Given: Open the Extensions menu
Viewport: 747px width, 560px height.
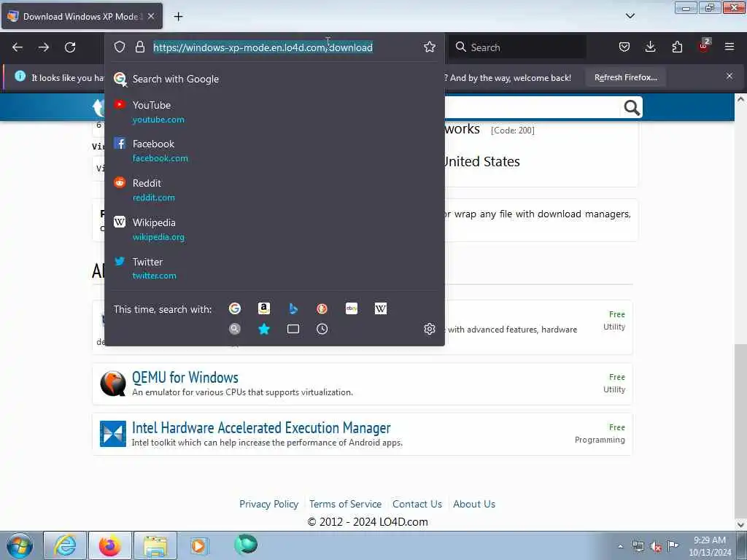Looking at the screenshot, I should click(677, 47).
